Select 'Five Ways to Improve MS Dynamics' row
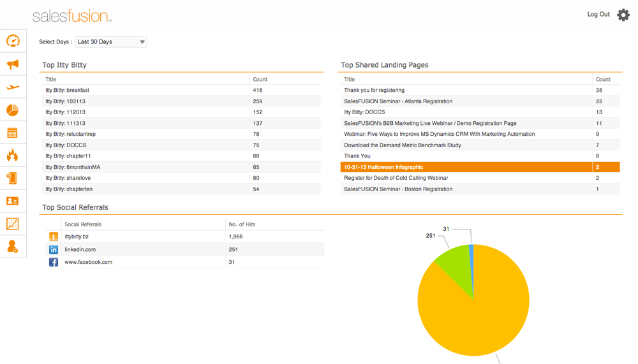This screenshot has width=638, height=364. point(480,135)
